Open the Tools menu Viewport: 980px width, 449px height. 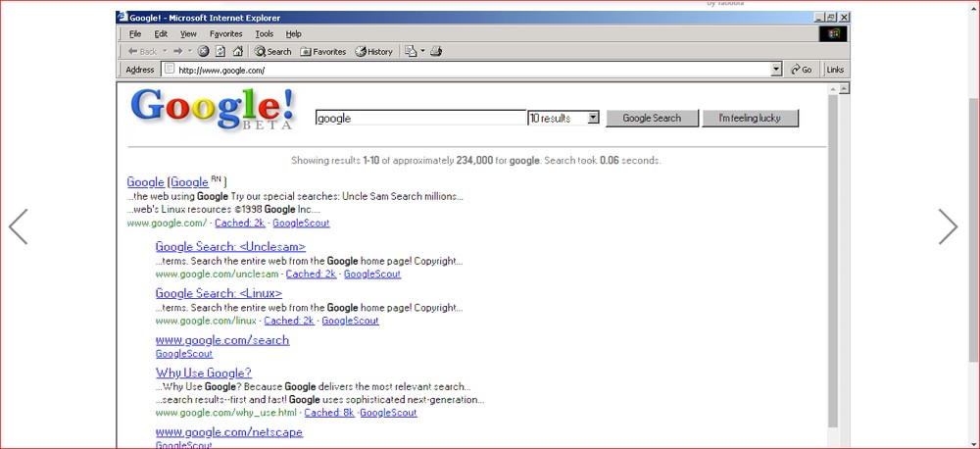265,33
